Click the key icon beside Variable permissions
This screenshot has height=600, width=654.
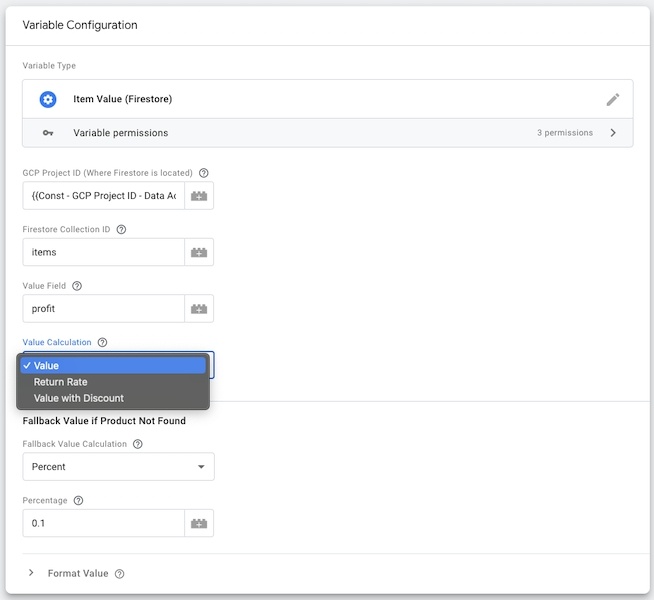point(47,133)
